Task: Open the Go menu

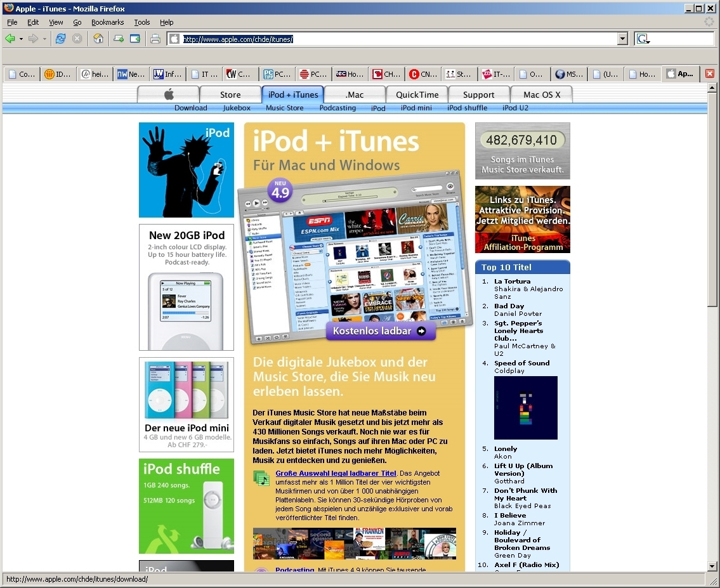Action: coord(77,22)
